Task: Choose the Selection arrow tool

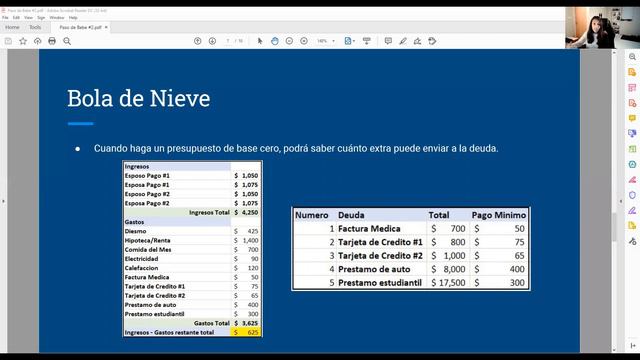Action: coord(260,41)
